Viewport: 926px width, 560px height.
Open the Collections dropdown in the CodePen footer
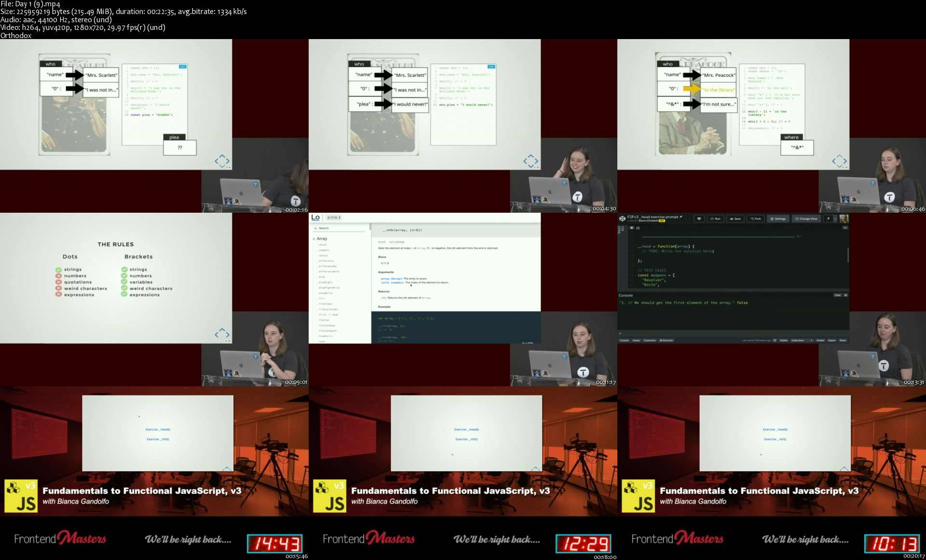click(x=801, y=341)
